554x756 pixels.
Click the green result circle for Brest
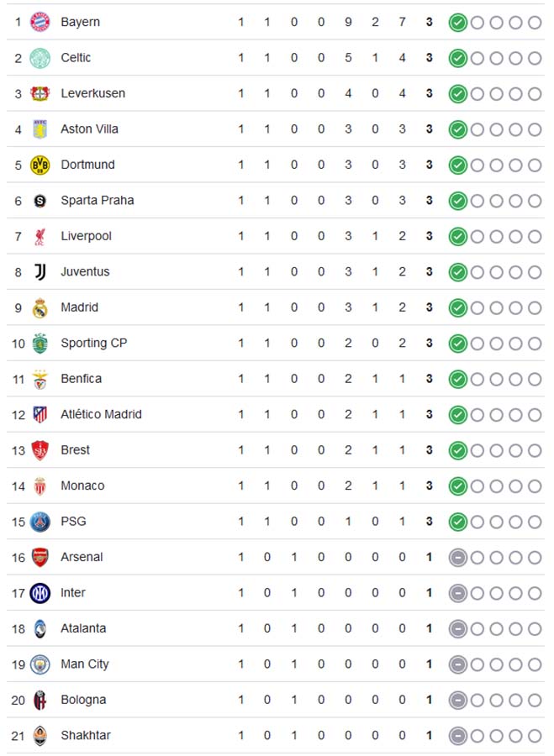(459, 450)
